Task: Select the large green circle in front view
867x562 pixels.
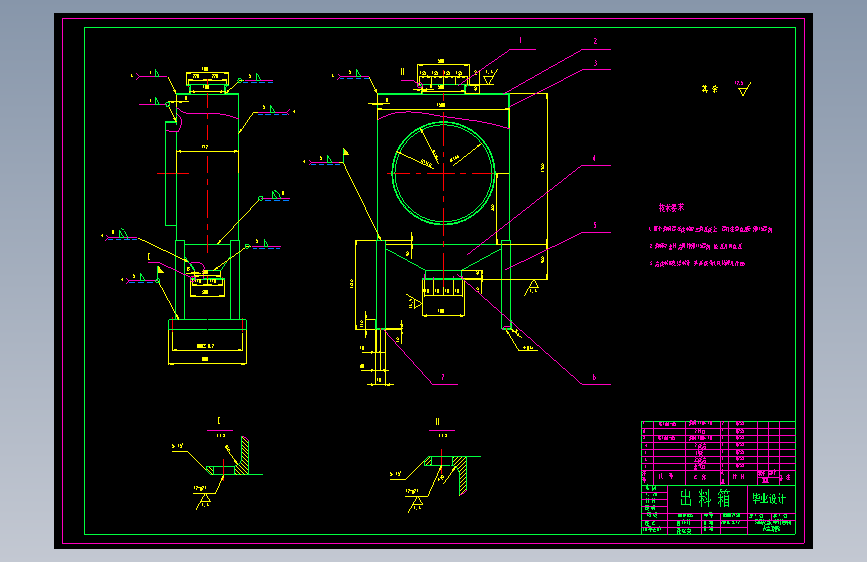Action: coord(443,173)
